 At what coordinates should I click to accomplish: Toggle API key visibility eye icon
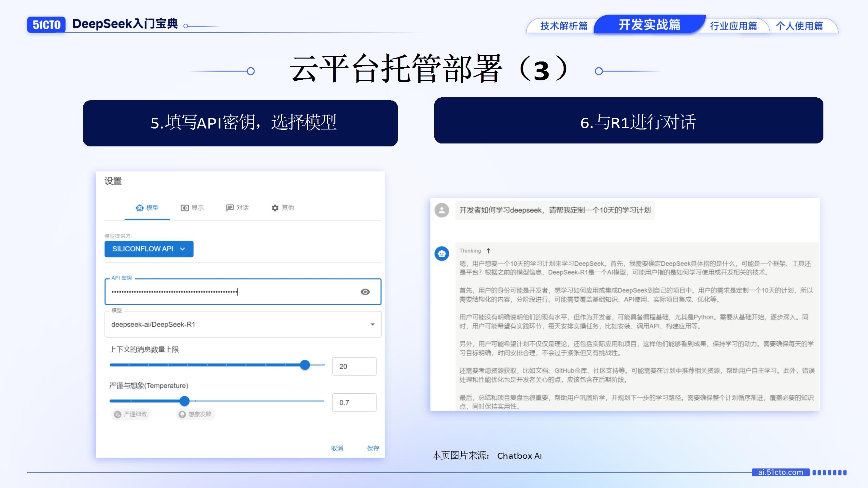(365, 291)
